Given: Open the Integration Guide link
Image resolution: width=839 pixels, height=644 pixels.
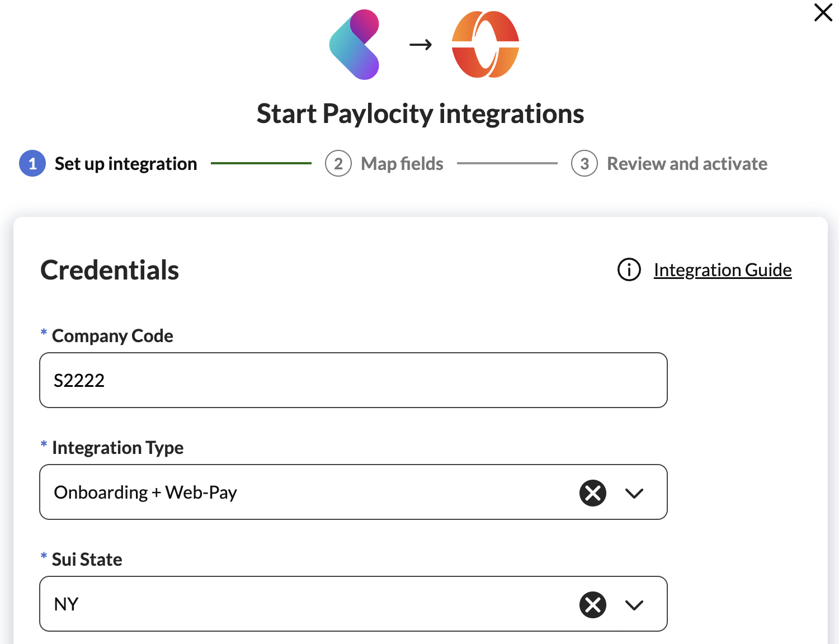Looking at the screenshot, I should (722, 270).
